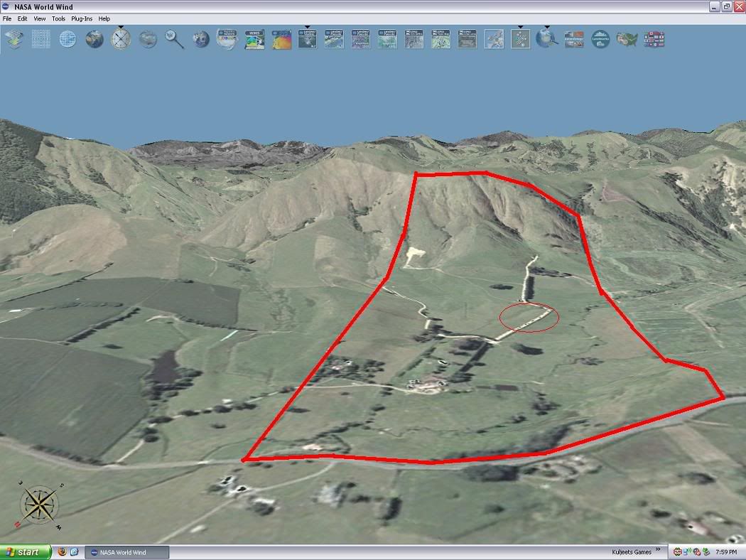Toggle the Blue Marble earth globe layer
746x560 pixels.
pyautogui.click(x=94, y=38)
